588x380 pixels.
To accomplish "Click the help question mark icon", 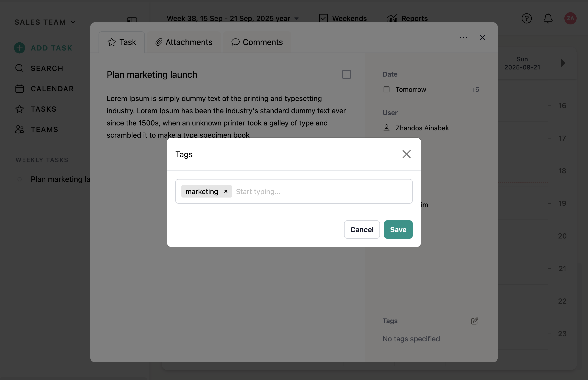I will [526, 19].
